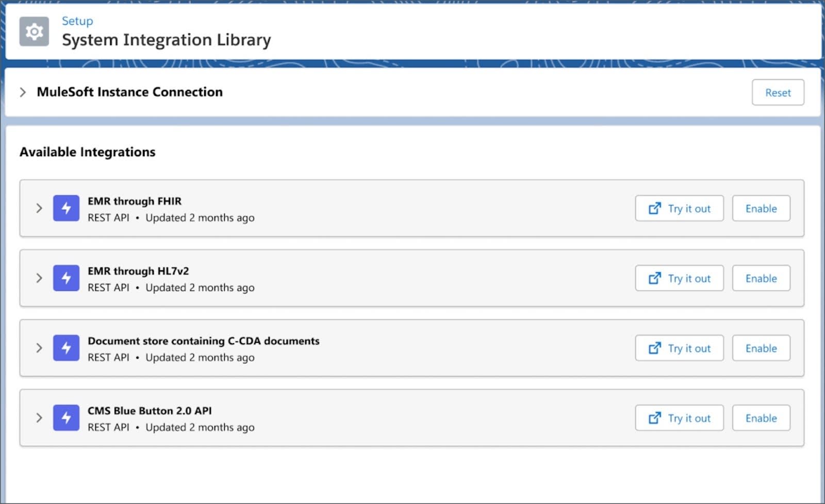Click the lightning icon for EMR through HL7v2

[x=66, y=278]
